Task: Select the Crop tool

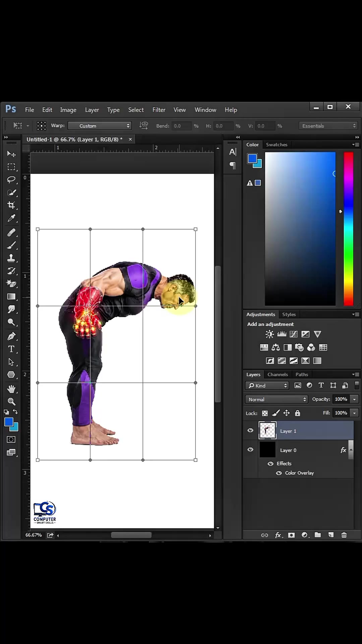Action: [11, 205]
